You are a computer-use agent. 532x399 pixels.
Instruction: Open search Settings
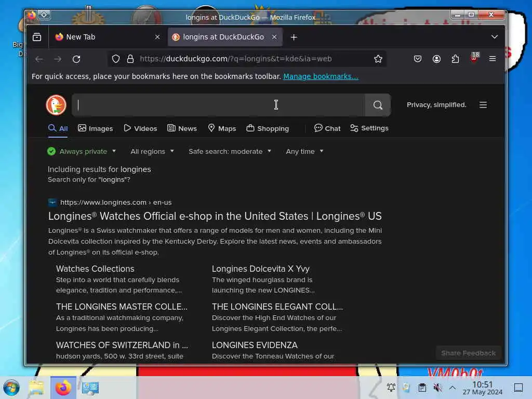[369, 128]
